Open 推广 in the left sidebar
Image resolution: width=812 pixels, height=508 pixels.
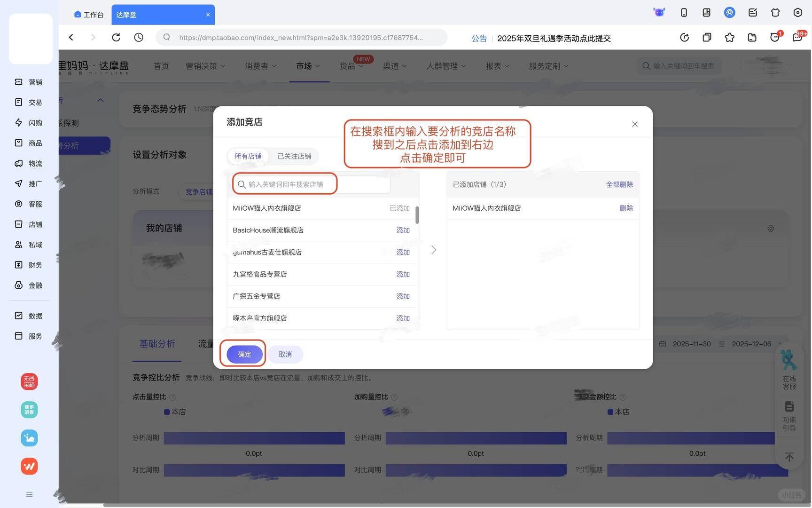tap(29, 183)
